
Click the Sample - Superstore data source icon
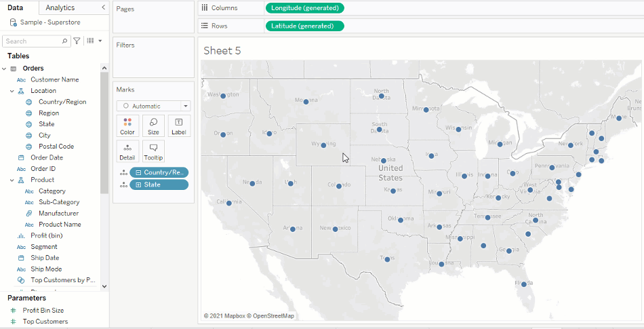[x=14, y=22]
